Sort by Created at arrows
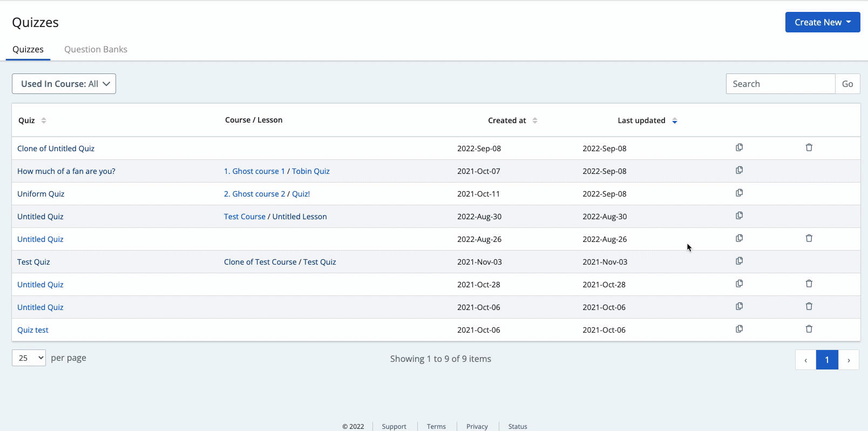 click(x=535, y=120)
